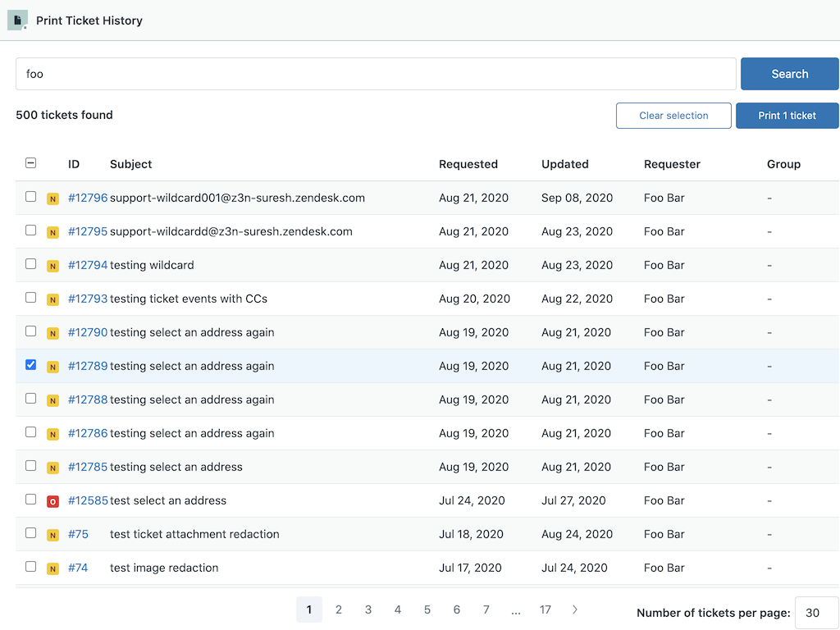Jump to page 17 in pagination
This screenshot has width=840, height=630.
(x=545, y=609)
